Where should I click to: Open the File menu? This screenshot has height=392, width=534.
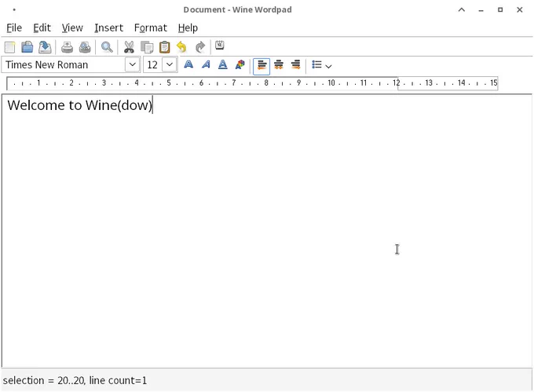(14, 27)
